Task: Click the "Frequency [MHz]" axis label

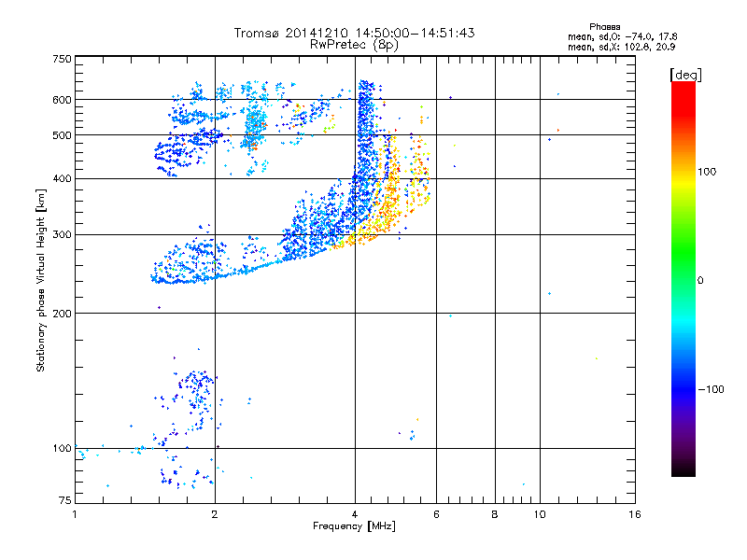Action: pyautogui.click(x=354, y=526)
